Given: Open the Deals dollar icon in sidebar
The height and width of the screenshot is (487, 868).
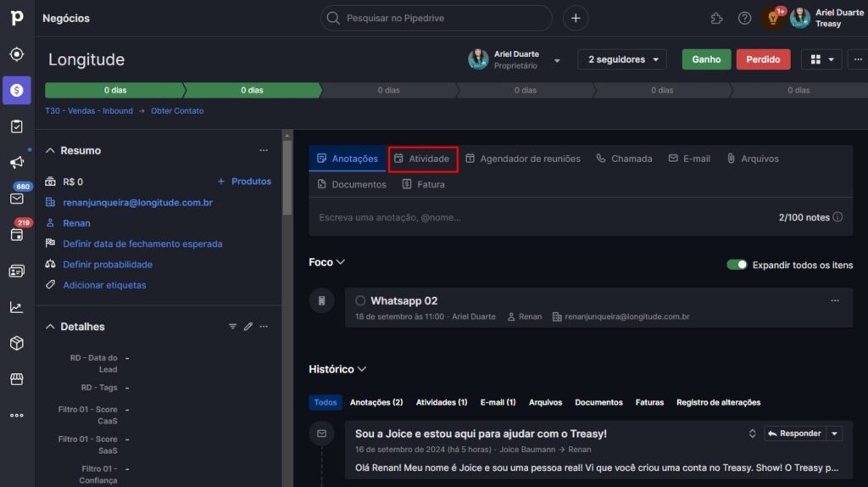Looking at the screenshot, I should [x=17, y=90].
